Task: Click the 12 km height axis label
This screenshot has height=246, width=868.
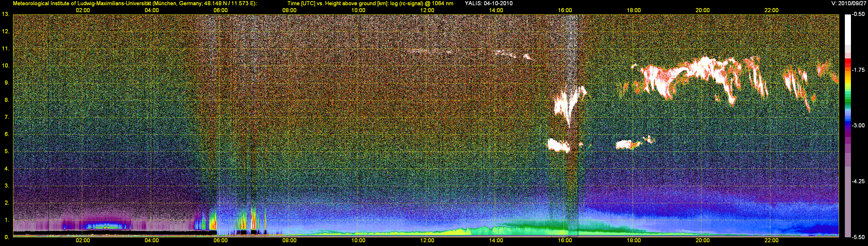Action: point(5,31)
